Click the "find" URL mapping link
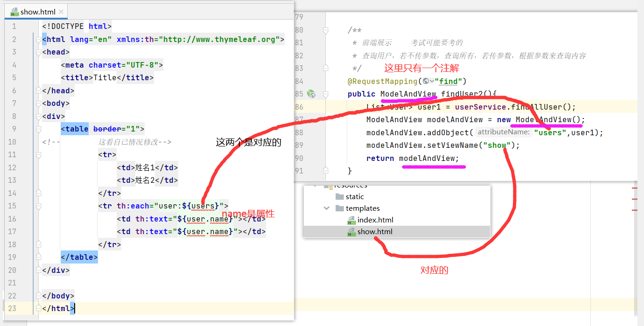The height and width of the screenshot is (326, 644). click(x=448, y=82)
